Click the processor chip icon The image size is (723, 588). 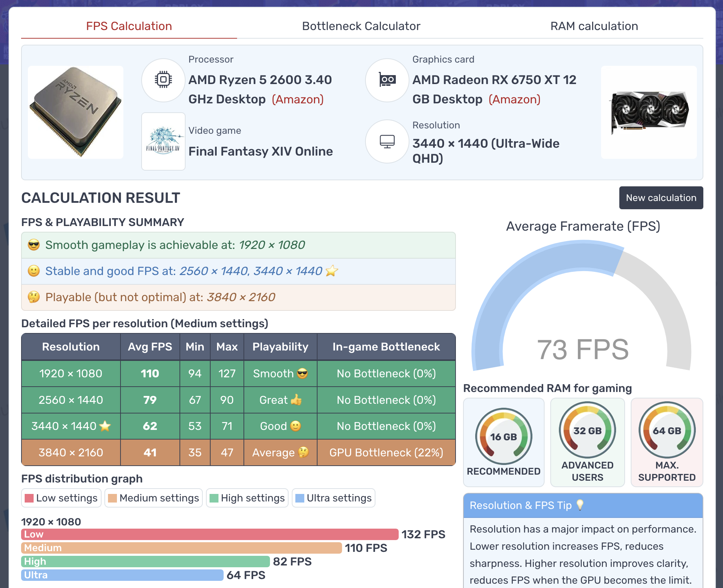(163, 80)
